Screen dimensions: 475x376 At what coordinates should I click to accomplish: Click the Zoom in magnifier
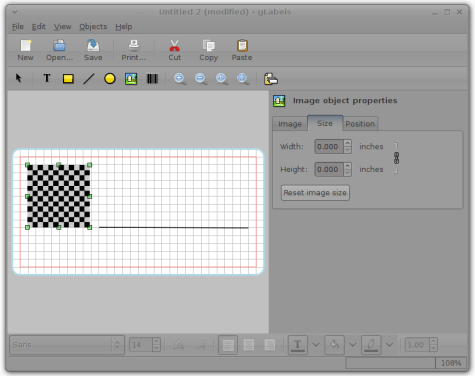180,79
